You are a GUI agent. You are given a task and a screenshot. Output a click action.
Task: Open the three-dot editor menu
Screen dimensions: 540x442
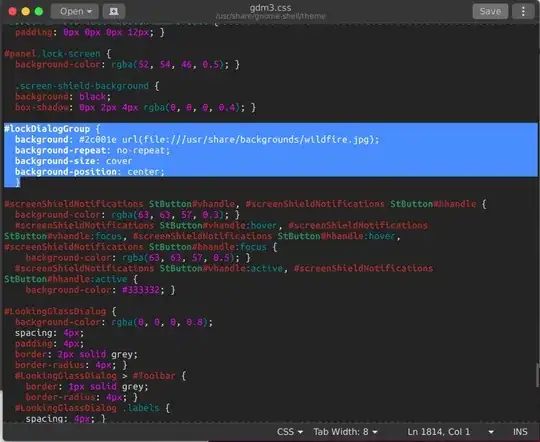[523, 11]
